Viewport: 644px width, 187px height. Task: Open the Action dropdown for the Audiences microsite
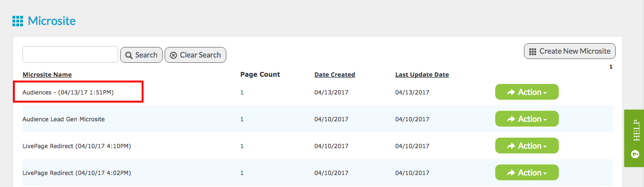(527, 92)
